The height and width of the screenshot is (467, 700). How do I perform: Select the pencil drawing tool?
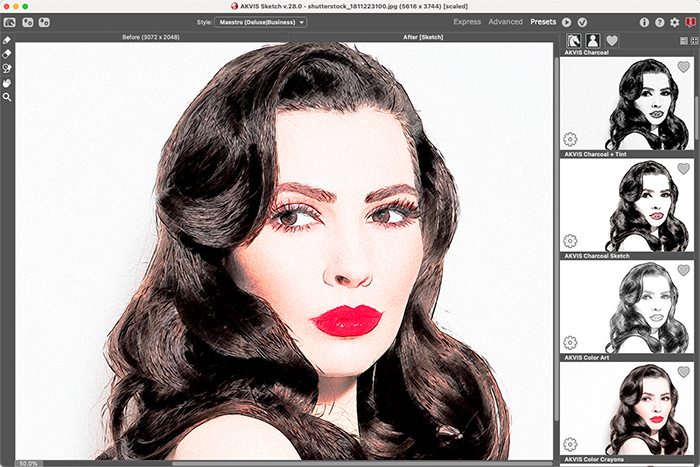[x=7, y=40]
